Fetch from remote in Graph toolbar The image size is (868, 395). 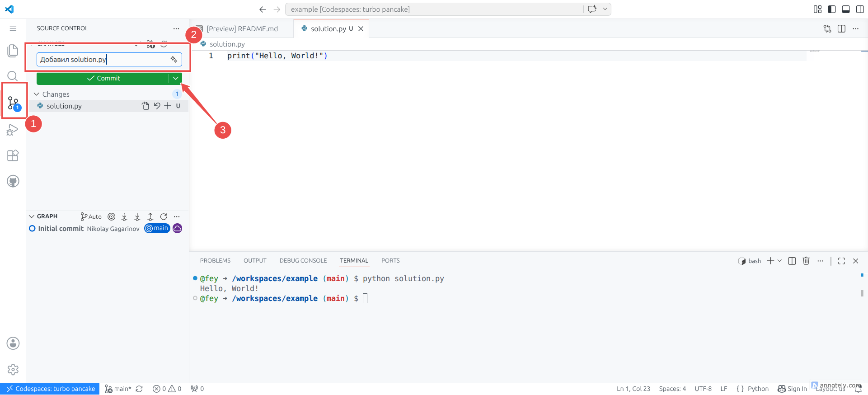124,216
